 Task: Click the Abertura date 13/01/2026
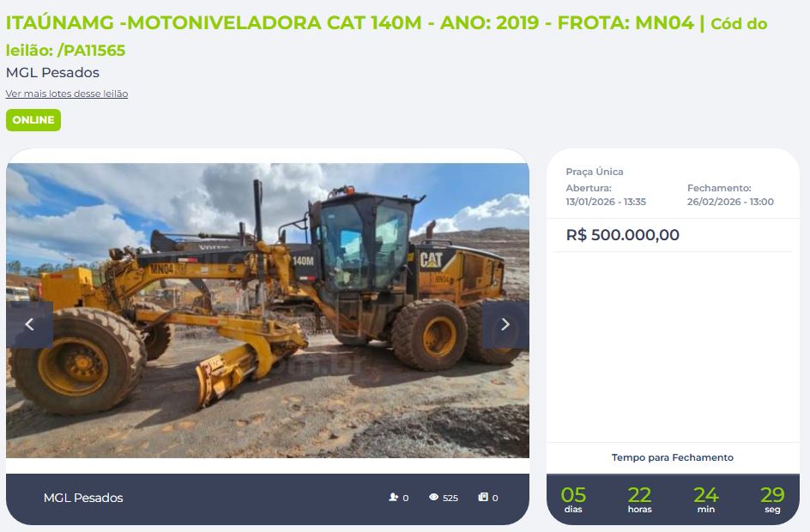(x=606, y=202)
